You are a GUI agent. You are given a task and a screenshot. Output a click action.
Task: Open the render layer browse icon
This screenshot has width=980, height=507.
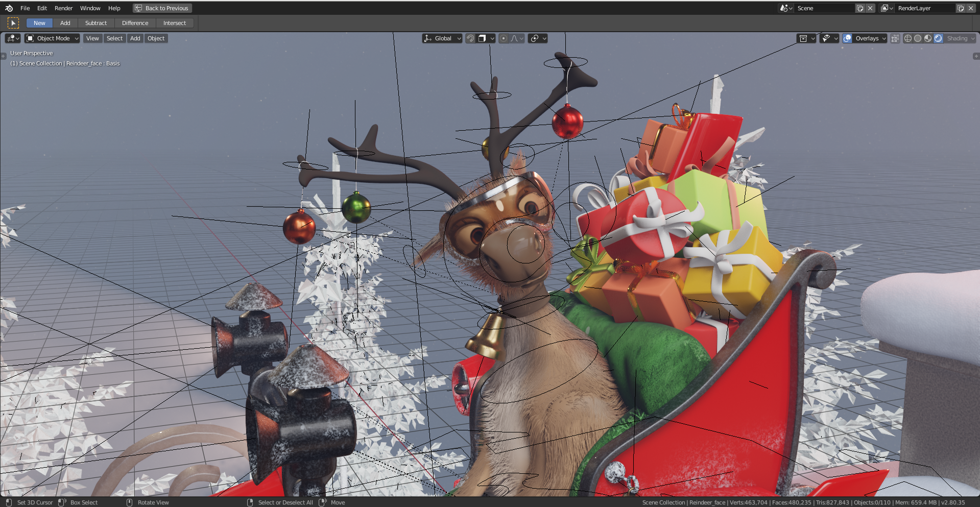tap(887, 8)
